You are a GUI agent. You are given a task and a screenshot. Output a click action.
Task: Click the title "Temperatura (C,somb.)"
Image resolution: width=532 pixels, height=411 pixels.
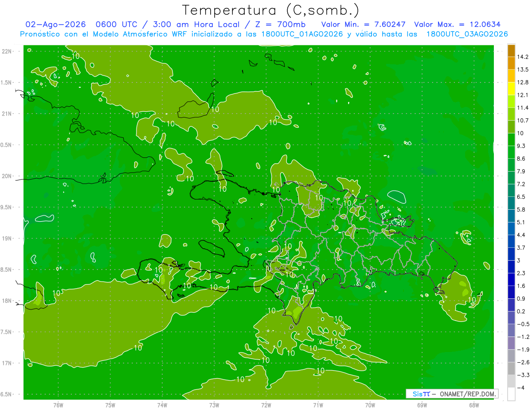click(x=271, y=10)
